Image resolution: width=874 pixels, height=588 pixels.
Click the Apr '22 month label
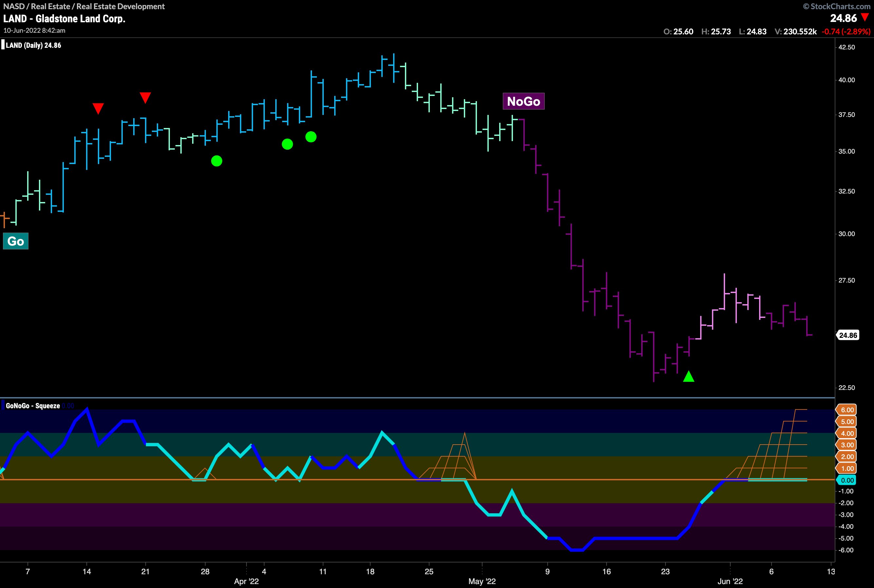click(x=246, y=581)
